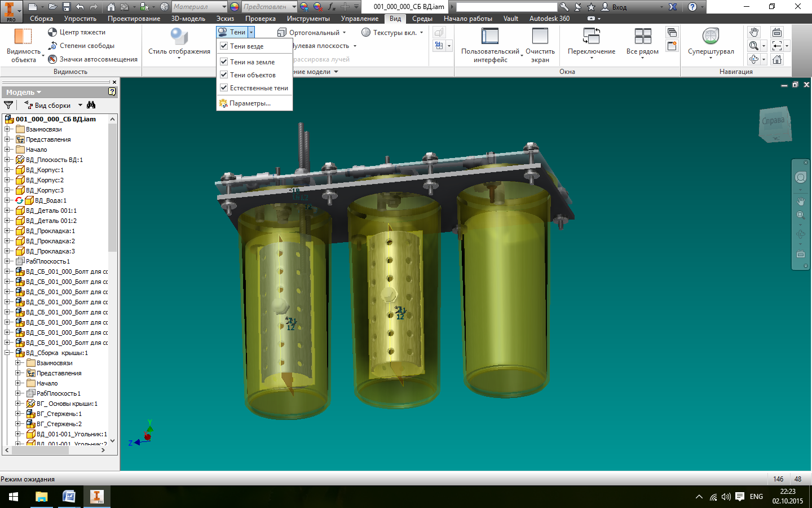This screenshot has width=812, height=508.
Task: Open the model browser help icon
Action: click(x=112, y=92)
